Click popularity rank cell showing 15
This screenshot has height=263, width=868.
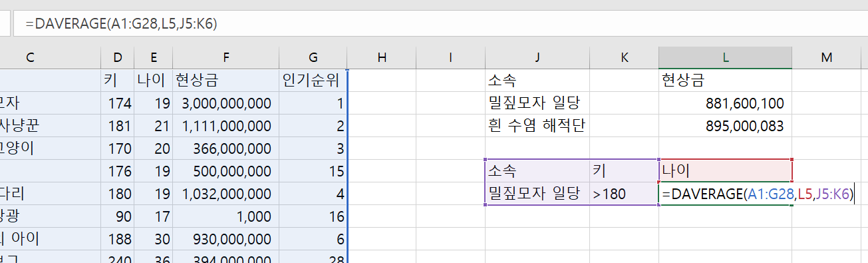click(313, 171)
